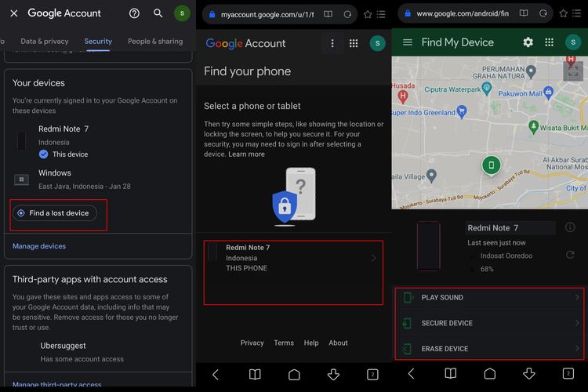Refresh Redmi Note 7 location status
This screenshot has width=588, height=392.
[x=570, y=255]
